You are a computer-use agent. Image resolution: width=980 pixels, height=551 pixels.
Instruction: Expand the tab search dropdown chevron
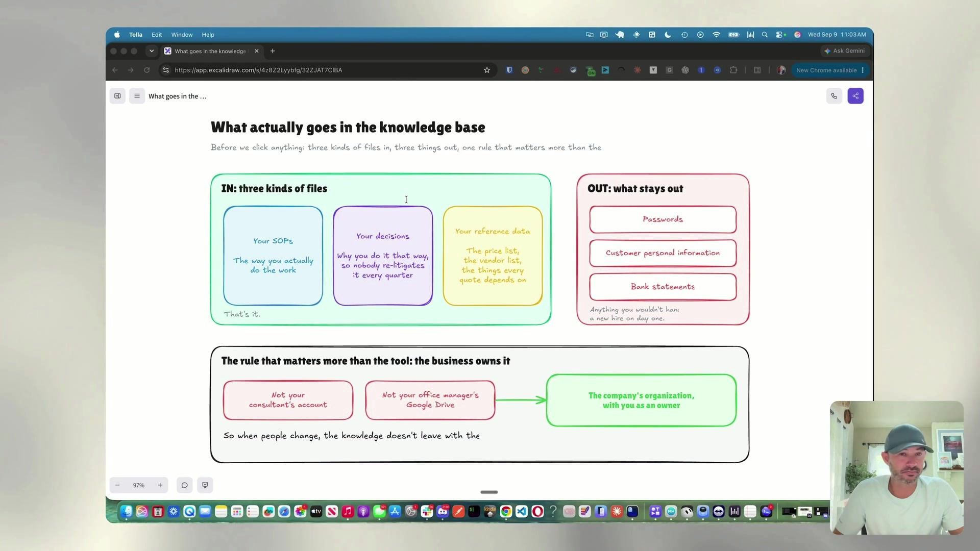point(152,51)
